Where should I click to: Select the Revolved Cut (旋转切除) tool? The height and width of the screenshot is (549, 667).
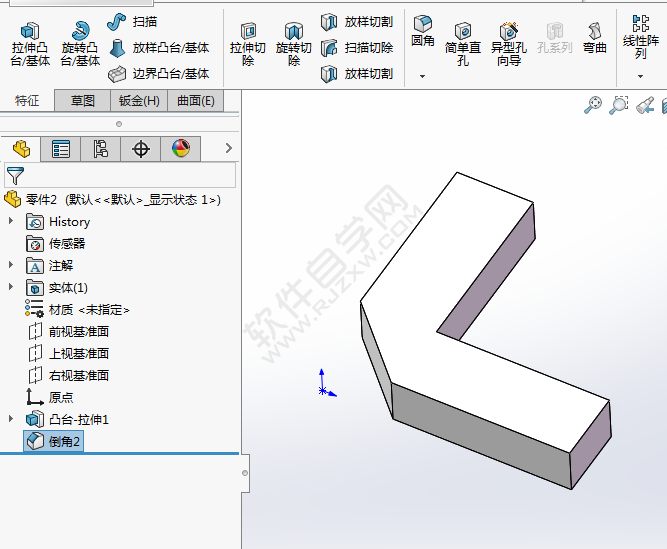pyautogui.click(x=294, y=45)
